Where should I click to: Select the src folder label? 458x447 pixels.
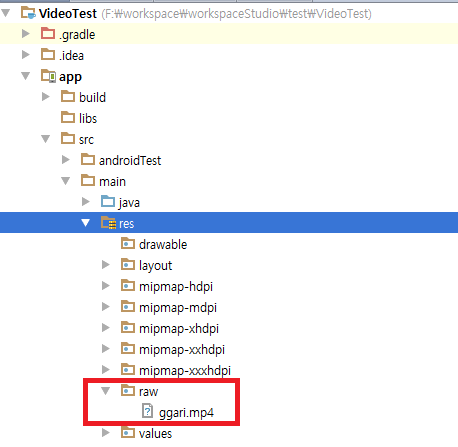coord(86,140)
